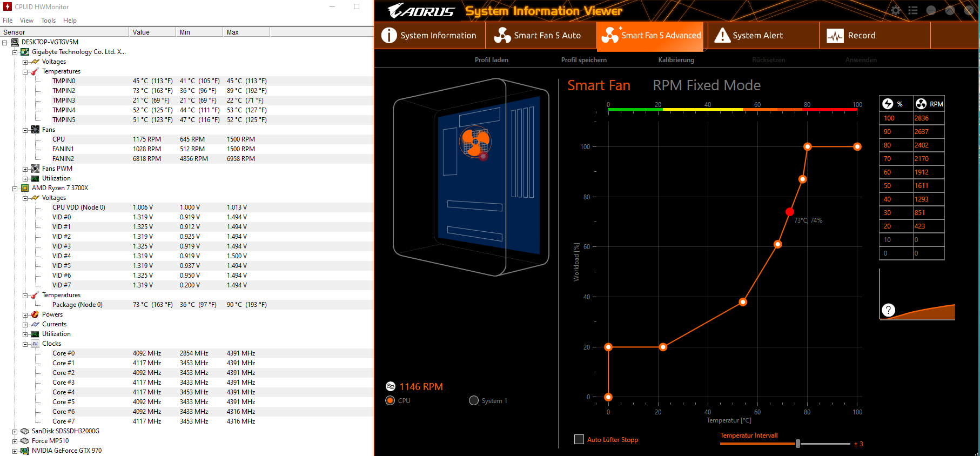Switch to Smart Fan 5 Auto tab
The width and height of the screenshot is (980, 456).
(x=541, y=35)
